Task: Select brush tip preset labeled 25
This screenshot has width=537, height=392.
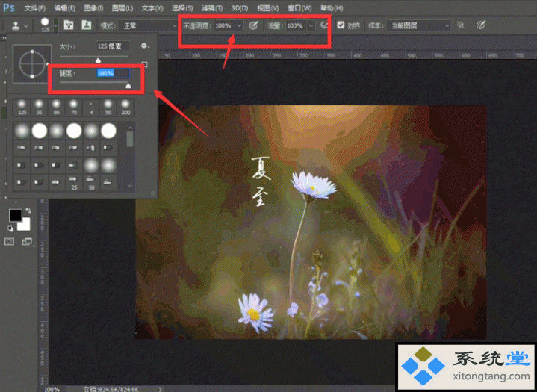Action: [74, 183]
